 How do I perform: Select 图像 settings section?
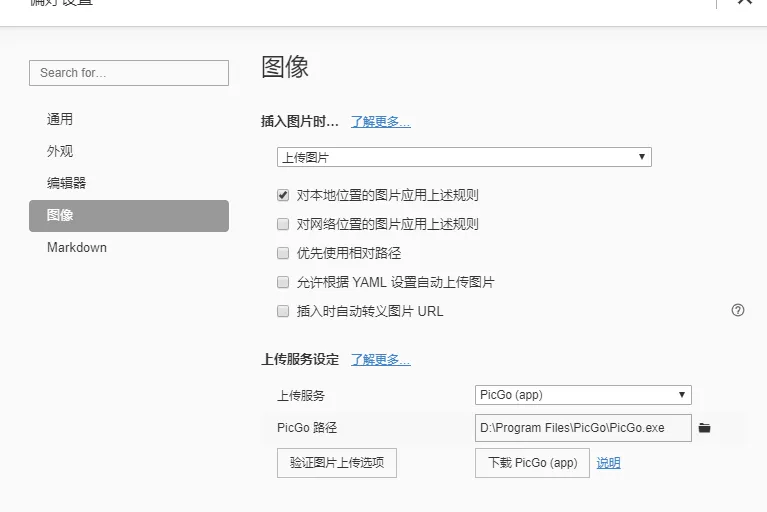(129, 216)
